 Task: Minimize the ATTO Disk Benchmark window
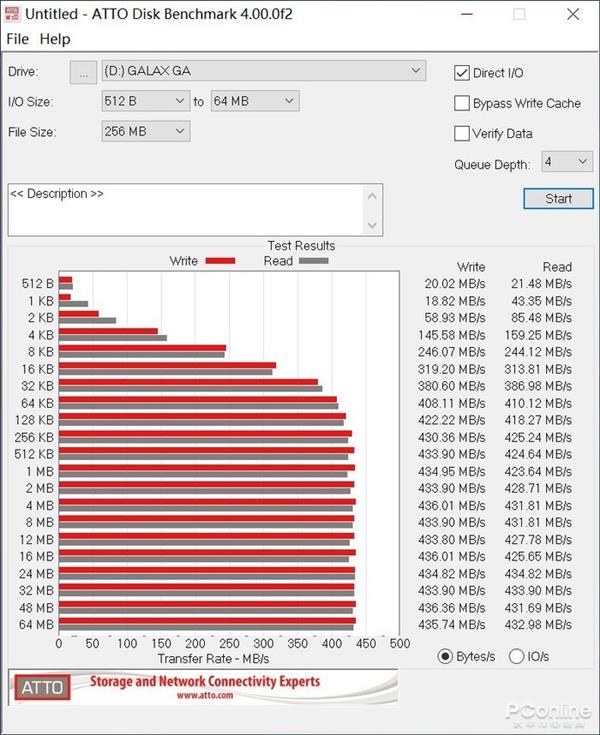pyautogui.click(x=466, y=14)
